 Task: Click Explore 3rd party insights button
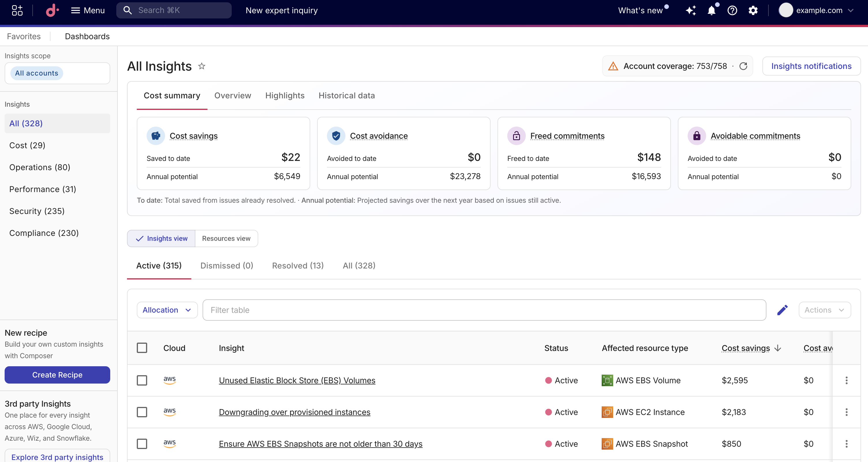tap(57, 457)
